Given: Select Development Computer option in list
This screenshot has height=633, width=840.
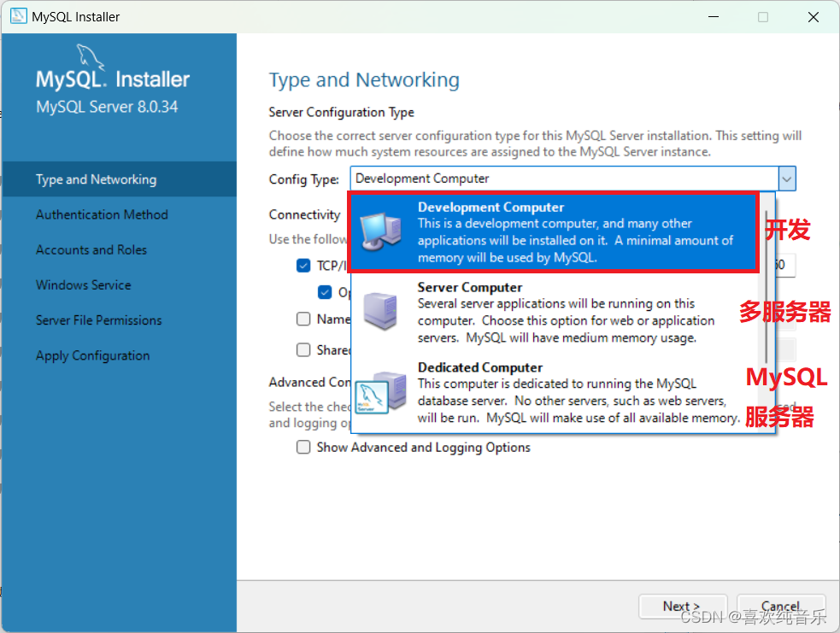Looking at the screenshot, I should tap(554, 232).
